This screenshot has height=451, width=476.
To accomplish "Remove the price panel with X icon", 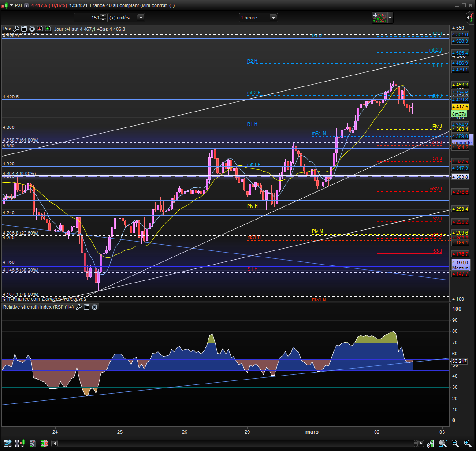I will [32, 29].
